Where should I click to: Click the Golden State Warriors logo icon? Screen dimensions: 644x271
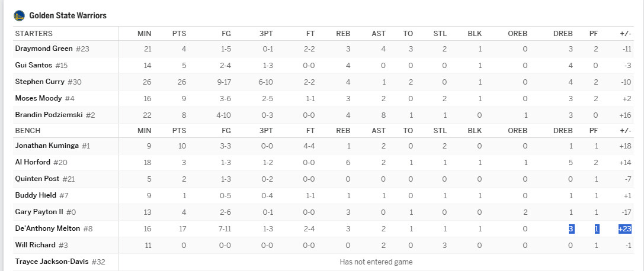20,15
